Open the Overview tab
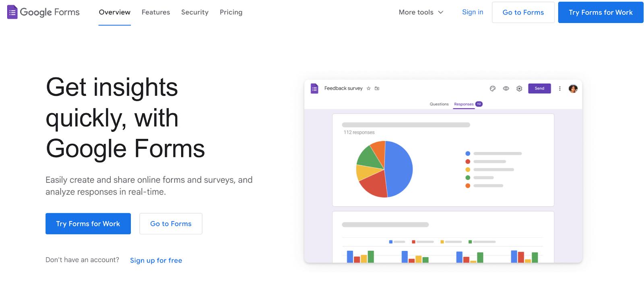 [115, 12]
